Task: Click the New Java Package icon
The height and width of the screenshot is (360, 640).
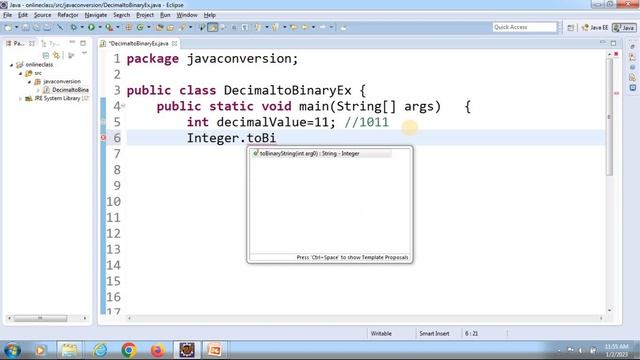Action: point(128,27)
